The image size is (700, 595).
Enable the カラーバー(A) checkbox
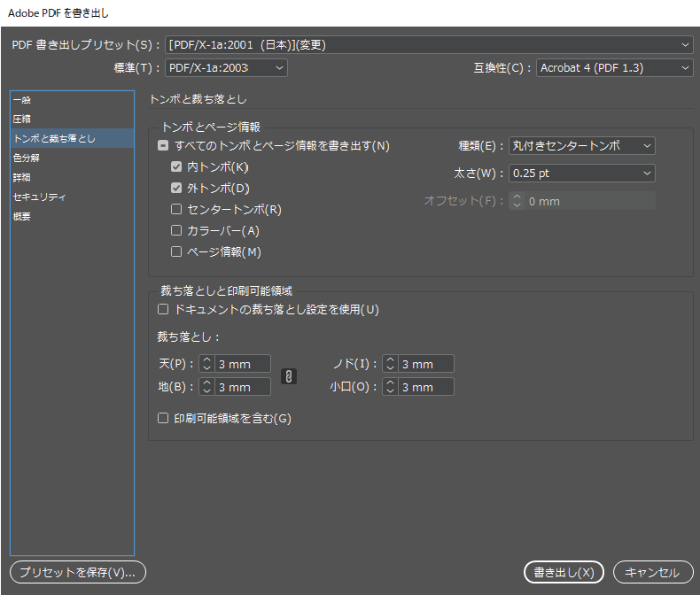coord(176,230)
